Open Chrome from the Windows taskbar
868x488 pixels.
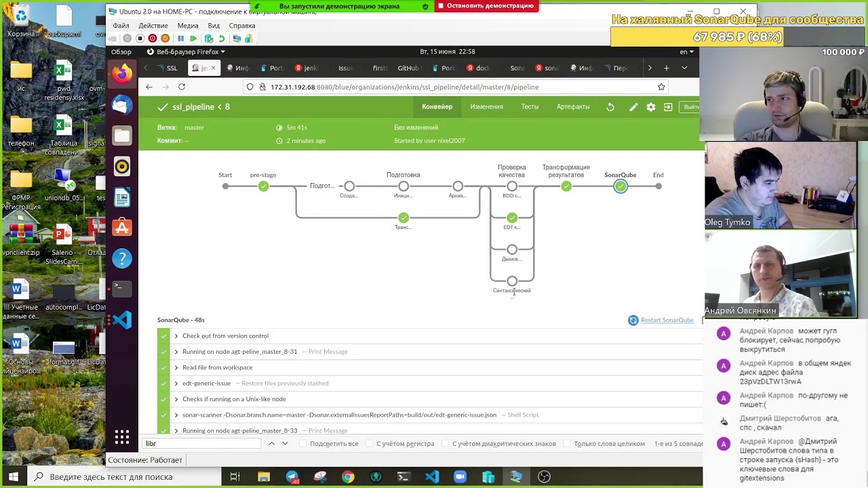point(348,477)
